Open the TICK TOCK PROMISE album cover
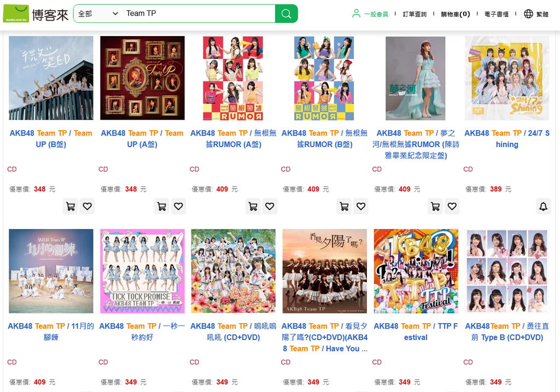The height and width of the screenshot is (392, 560). (142, 271)
